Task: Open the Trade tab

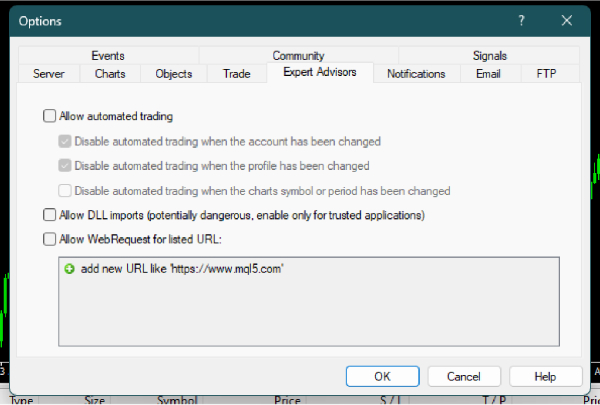Action: click(237, 73)
